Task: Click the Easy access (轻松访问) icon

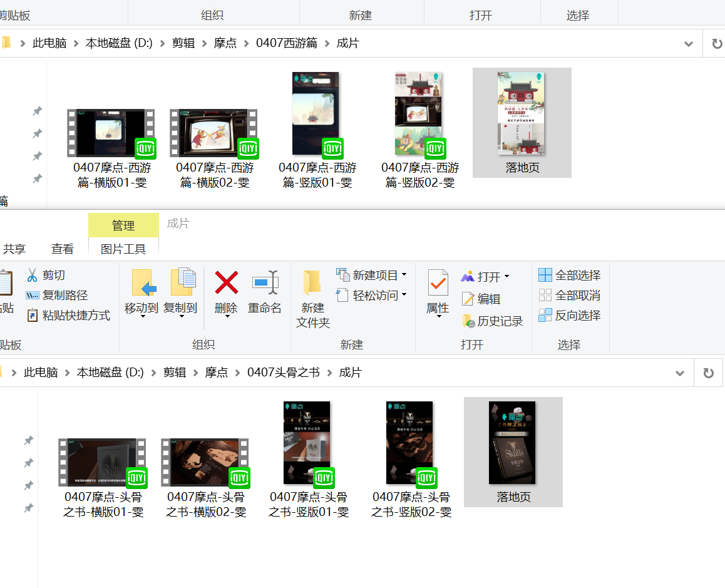Action: tap(342, 295)
